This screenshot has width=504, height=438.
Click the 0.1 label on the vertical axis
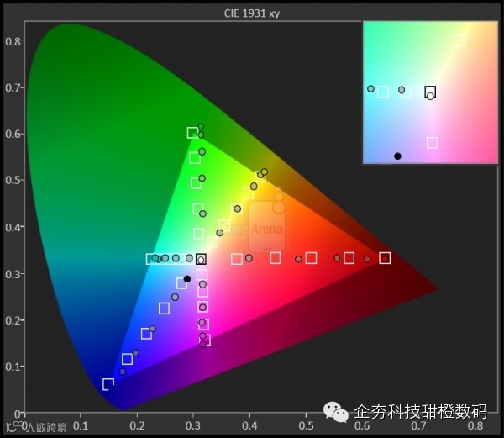click(13, 367)
